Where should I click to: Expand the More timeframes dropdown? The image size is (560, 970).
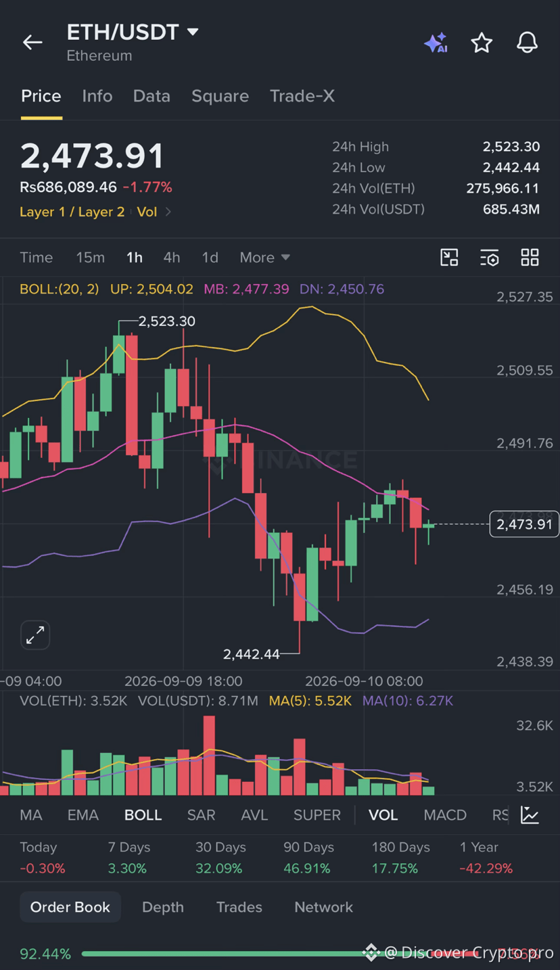[x=265, y=258]
